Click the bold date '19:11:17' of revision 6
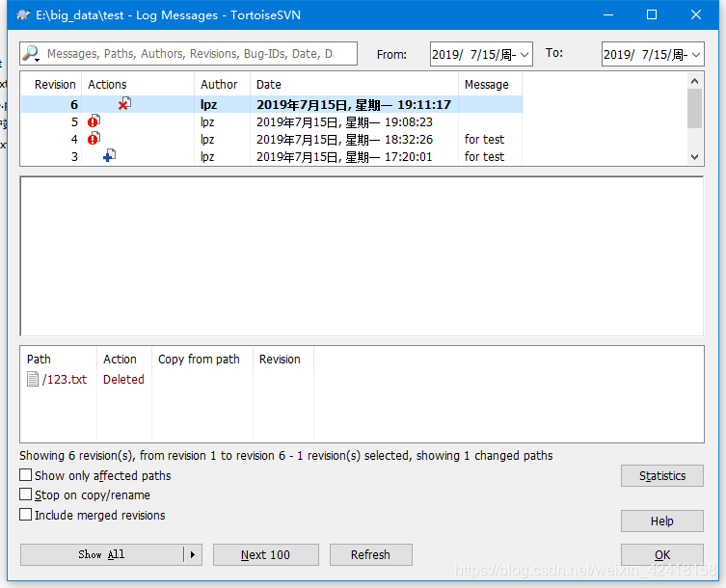 [x=424, y=105]
